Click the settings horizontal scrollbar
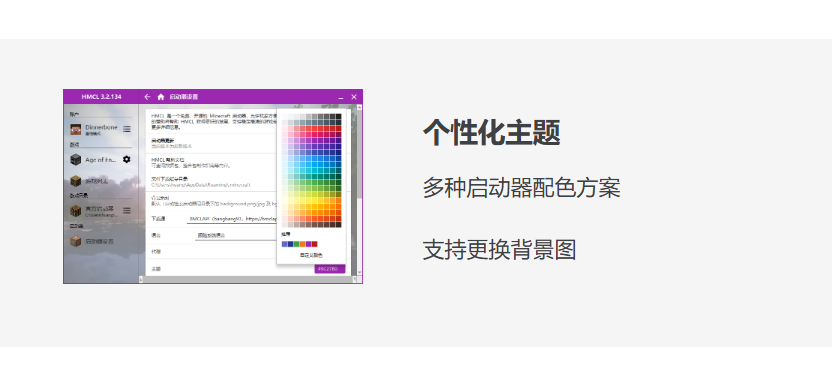 [248, 279]
